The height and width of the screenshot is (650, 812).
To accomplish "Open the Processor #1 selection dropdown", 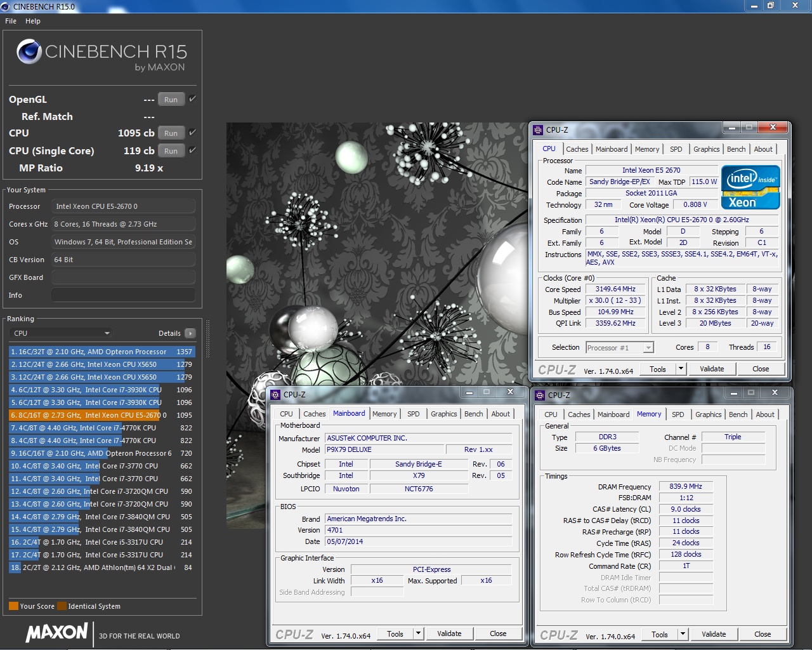I will 620,348.
